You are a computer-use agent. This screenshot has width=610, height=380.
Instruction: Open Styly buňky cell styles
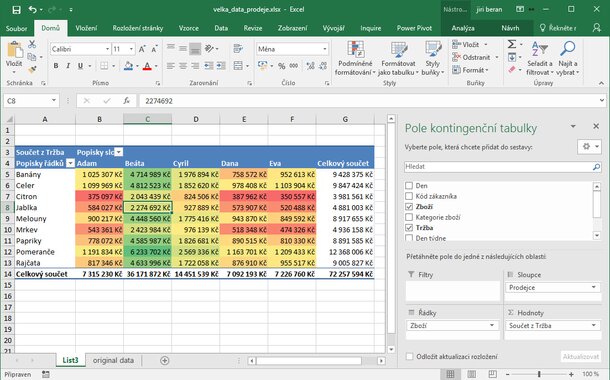(433, 58)
